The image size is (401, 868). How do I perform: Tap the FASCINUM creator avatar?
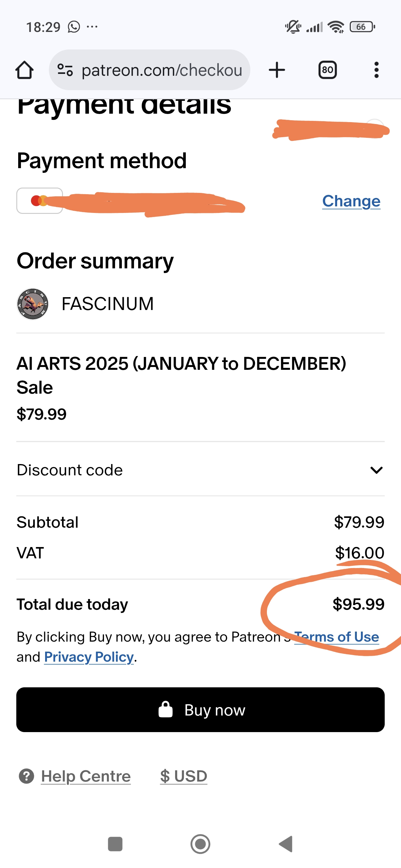tap(33, 304)
